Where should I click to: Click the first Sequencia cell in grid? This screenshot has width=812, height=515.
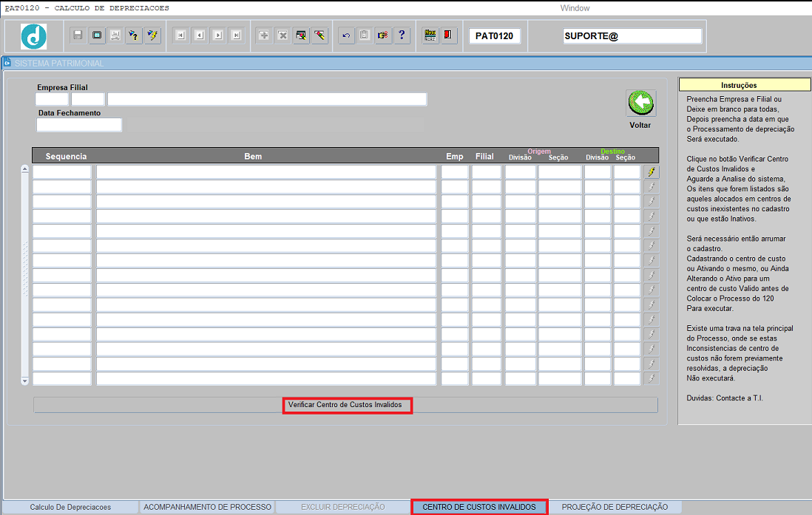pos(62,172)
